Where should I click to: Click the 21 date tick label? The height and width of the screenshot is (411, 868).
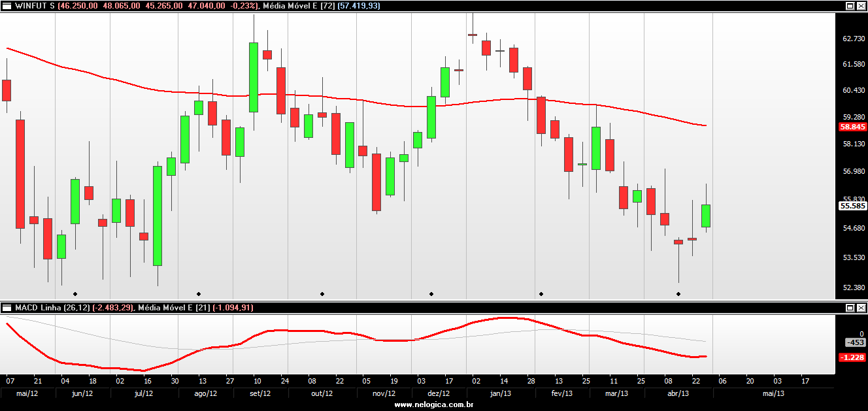tap(37, 380)
